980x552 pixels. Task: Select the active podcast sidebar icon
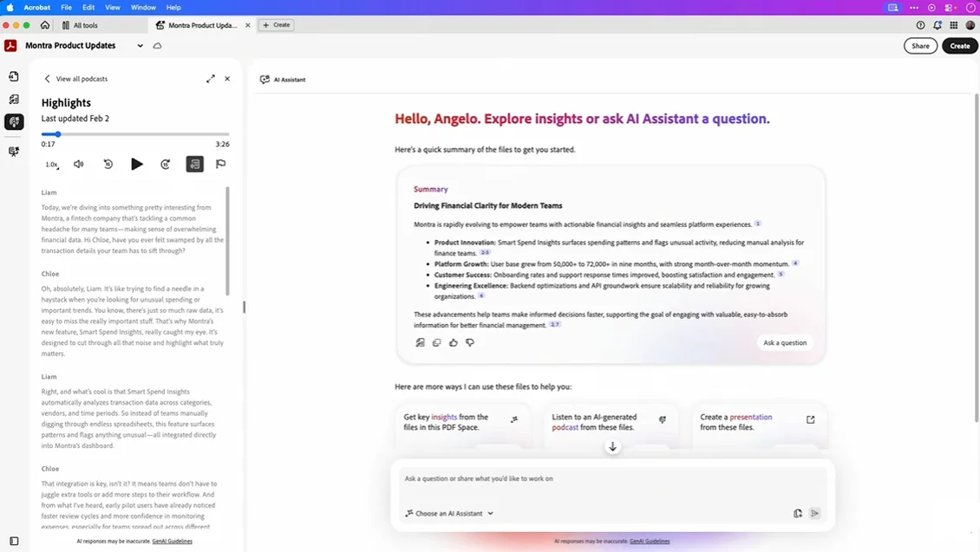click(x=14, y=122)
